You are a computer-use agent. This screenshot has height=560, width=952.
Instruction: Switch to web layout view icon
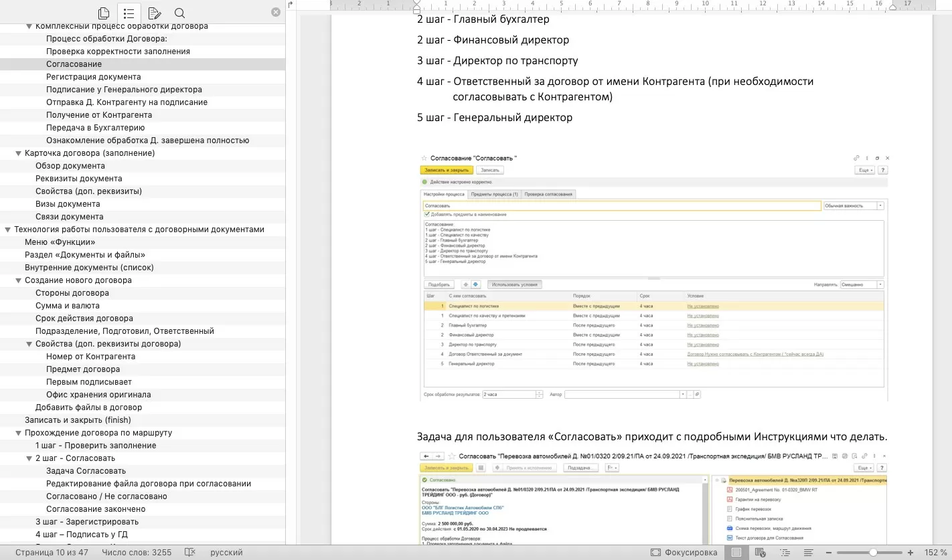[760, 553]
